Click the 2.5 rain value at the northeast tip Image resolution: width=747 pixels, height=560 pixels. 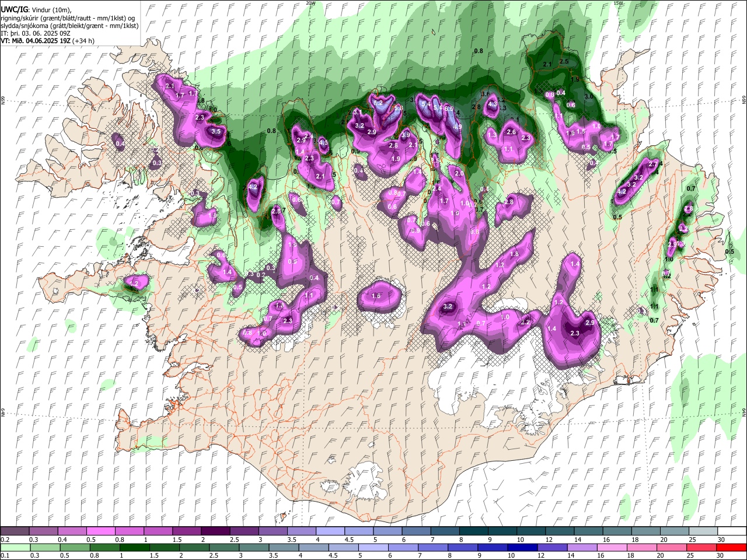[x=564, y=61]
